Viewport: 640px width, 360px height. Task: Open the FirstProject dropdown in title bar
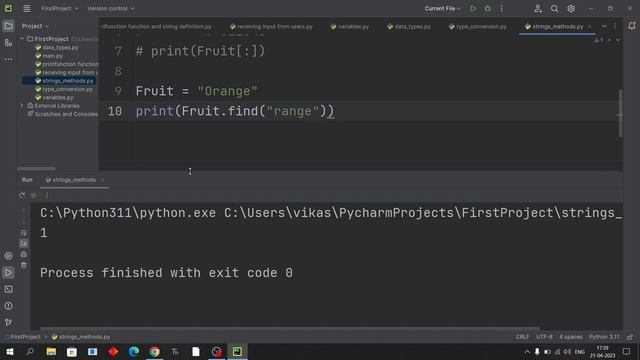tap(59, 8)
